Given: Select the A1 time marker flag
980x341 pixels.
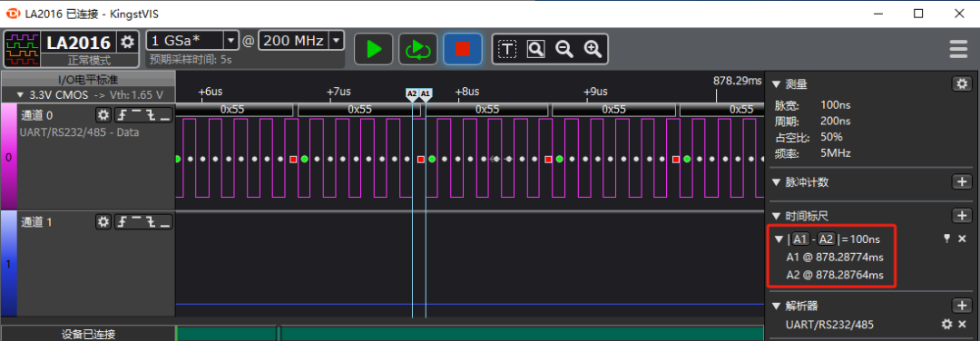Looking at the screenshot, I should (426, 94).
